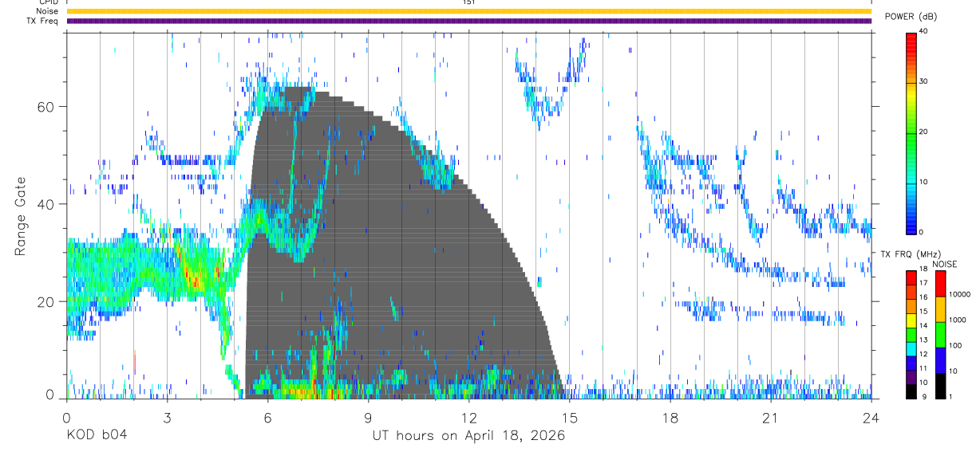The image size is (980, 452).
Task: Click the 'KOD b04' radar beam label
Action: (x=96, y=435)
